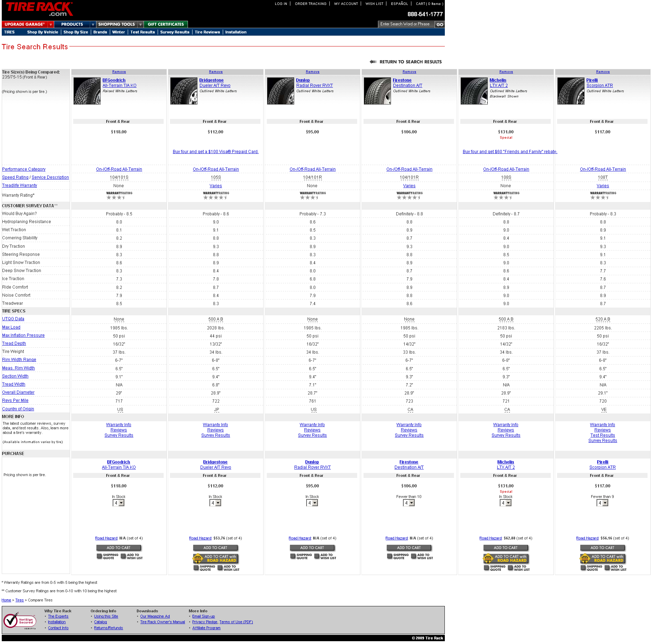This screenshot has width=663, height=644.
Task: Click the VeriSign Secured seal
Action: (20, 621)
